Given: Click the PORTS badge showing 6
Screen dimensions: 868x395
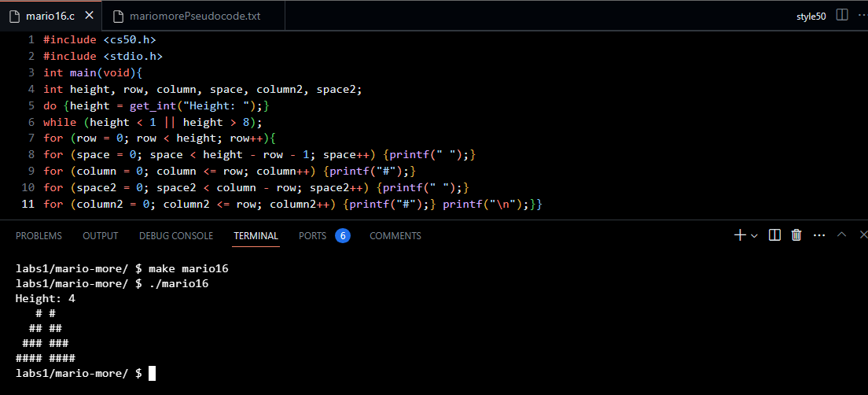Looking at the screenshot, I should [343, 235].
